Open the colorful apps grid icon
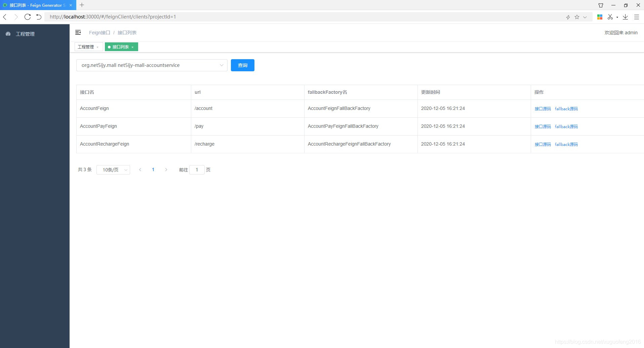The width and height of the screenshot is (644, 348). tap(600, 17)
